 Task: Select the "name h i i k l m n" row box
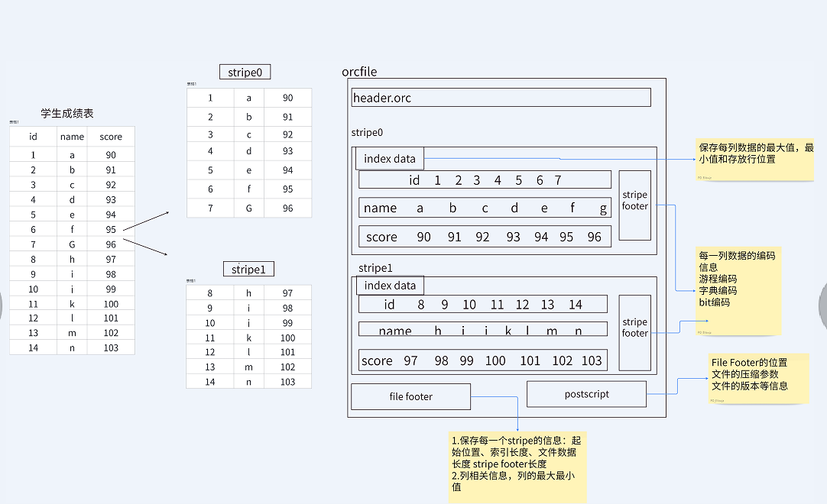coord(482,329)
